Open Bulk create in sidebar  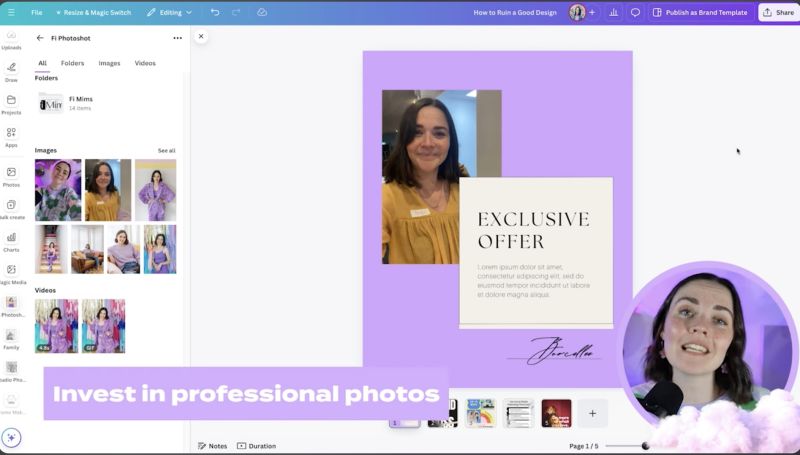click(11, 210)
